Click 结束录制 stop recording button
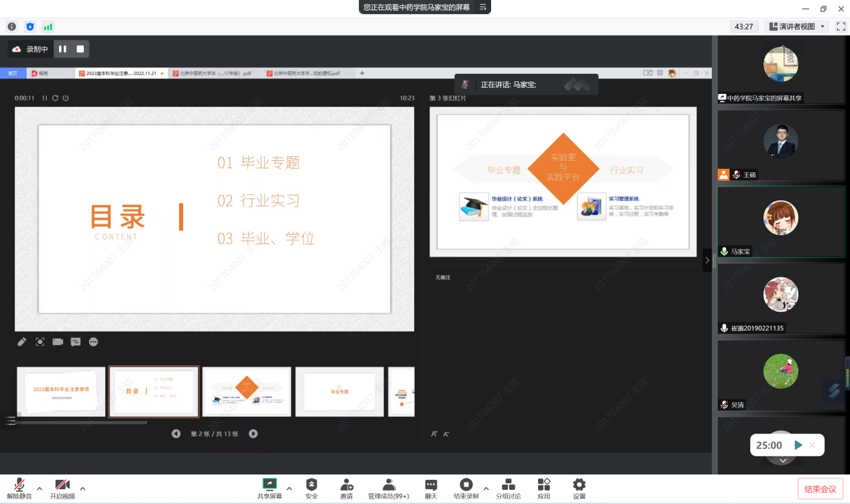Screen dimensions: 850x504 point(466,485)
